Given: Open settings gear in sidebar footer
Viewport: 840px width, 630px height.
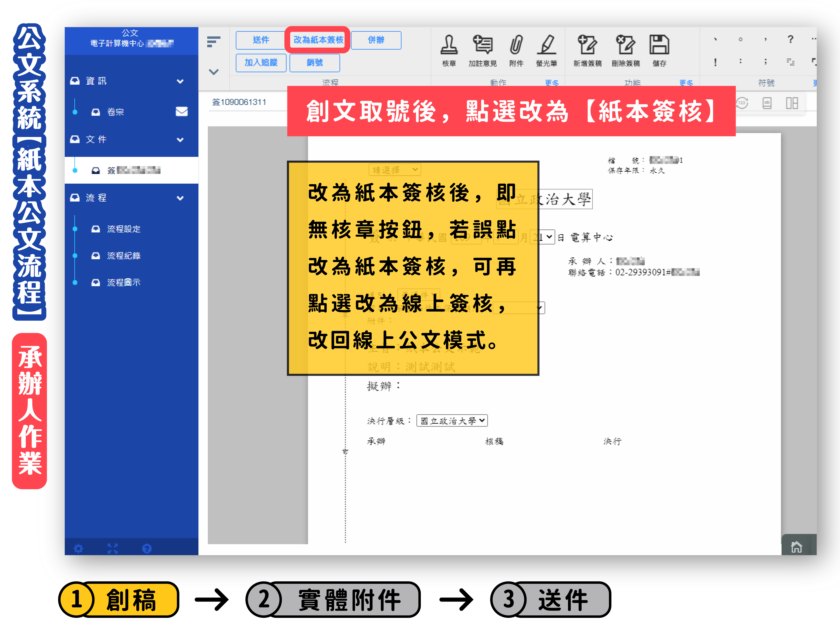Looking at the screenshot, I should pos(78,548).
